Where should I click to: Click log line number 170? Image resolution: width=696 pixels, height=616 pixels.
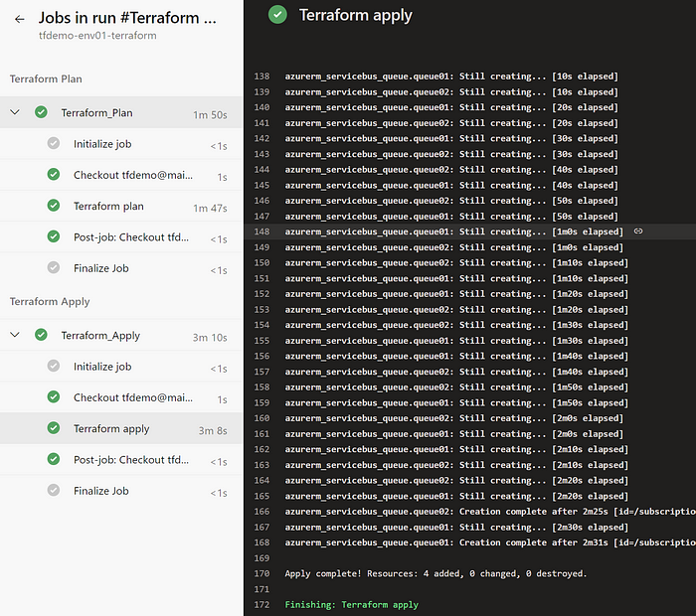click(261, 573)
